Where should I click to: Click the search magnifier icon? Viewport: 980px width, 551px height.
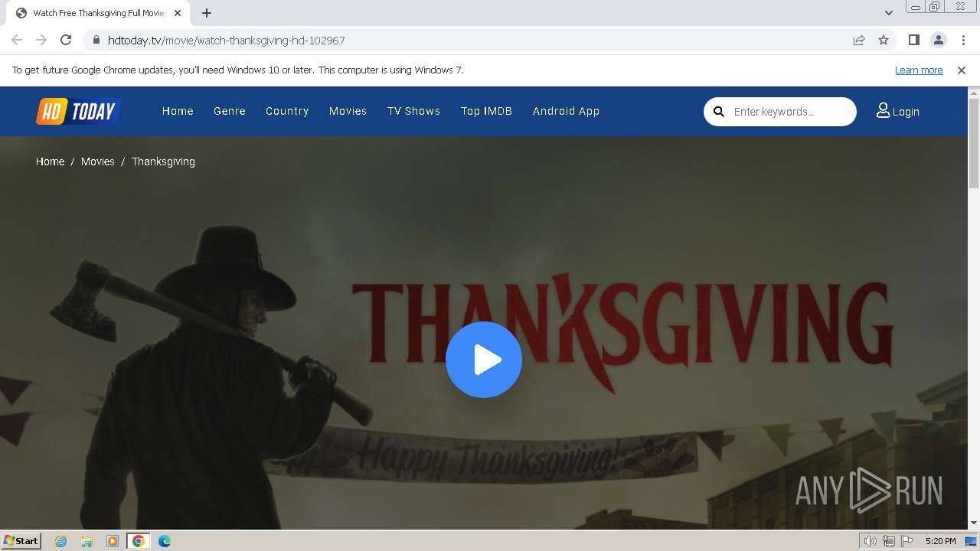pos(719,112)
